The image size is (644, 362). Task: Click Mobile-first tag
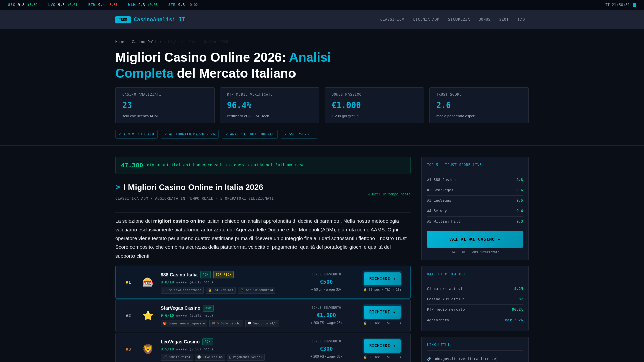tap(177, 357)
